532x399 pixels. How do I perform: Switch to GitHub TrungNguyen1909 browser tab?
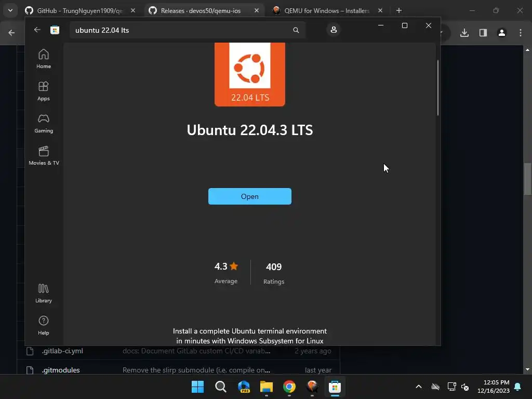(x=80, y=11)
